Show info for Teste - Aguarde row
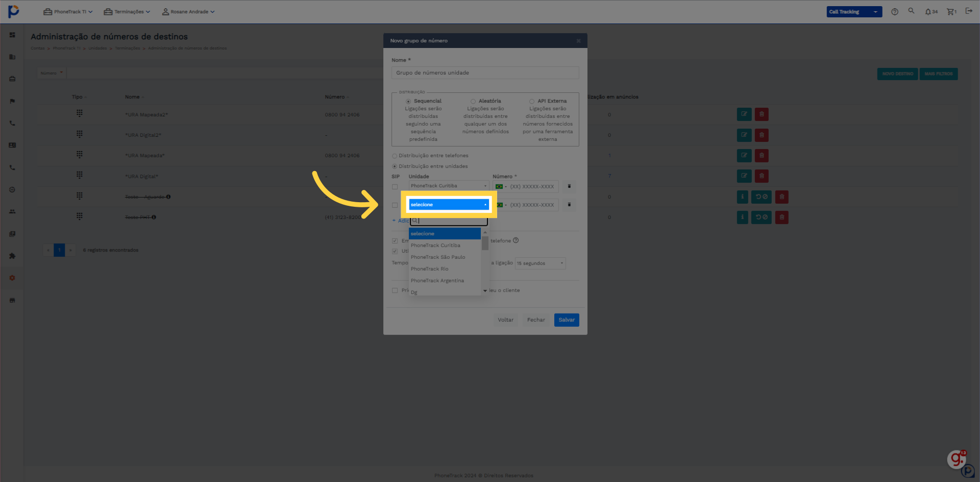The width and height of the screenshot is (980, 482). [x=743, y=197]
